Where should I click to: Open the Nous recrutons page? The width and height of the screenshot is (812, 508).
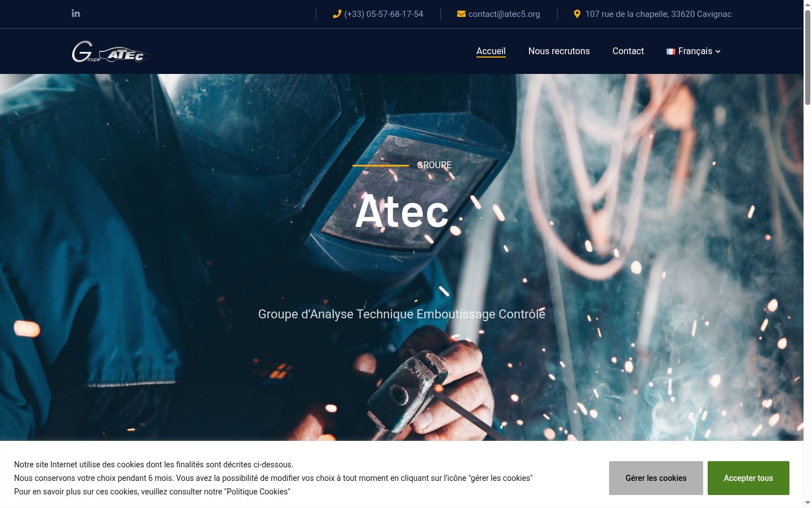[559, 51]
